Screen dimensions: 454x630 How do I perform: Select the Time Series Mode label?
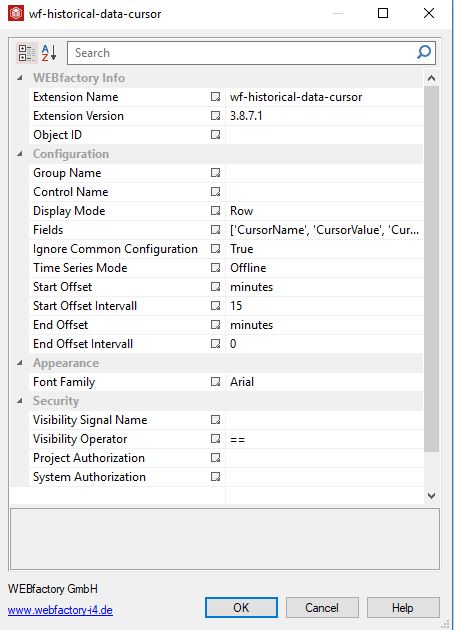point(80,268)
